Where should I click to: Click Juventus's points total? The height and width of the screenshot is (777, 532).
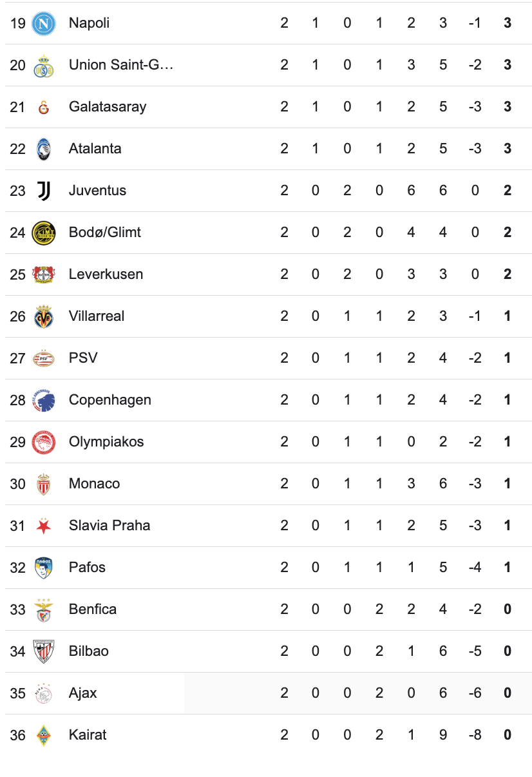coord(508,191)
